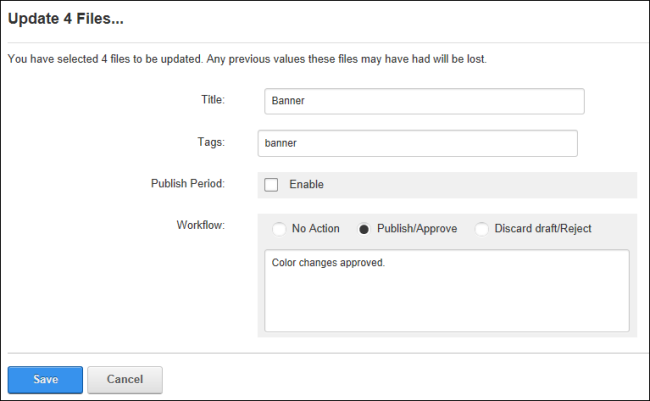
Task: Place cursor on "Color changes approved." text
Action: pyautogui.click(x=328, y=263)
